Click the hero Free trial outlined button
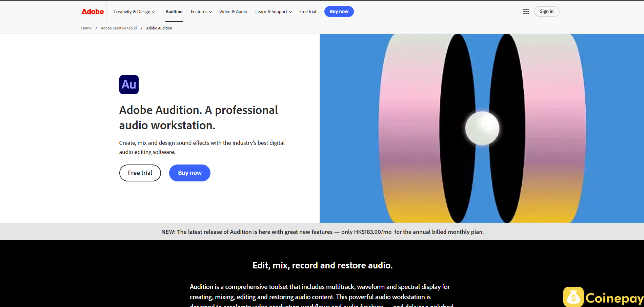This screenshot has width=644, height=307. click(140, 173)
